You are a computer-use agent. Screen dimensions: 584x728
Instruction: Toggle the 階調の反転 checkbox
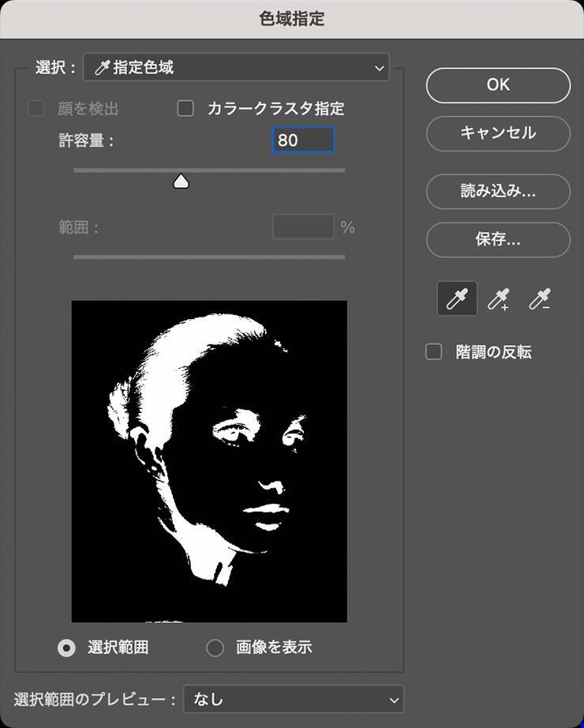point(434,352)
